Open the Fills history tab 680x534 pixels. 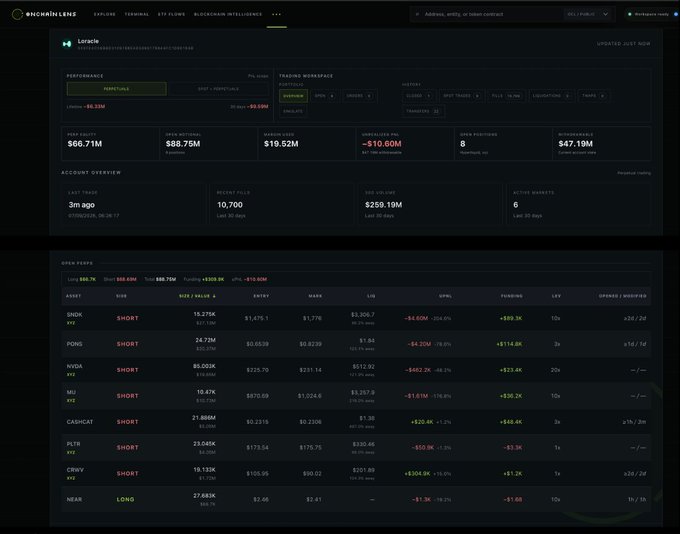pyautogui.click(x=506, y=96)
